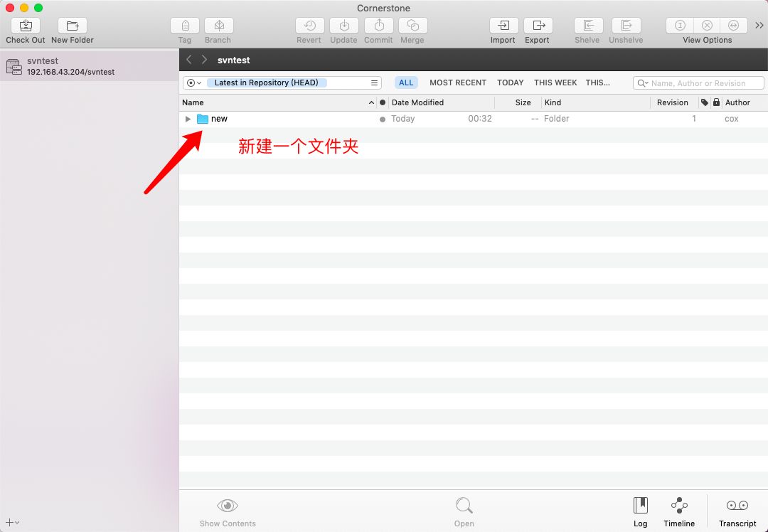Expand toolbar overflow chevrons
This screenshot has height=532, width=768.
(x=759, y=26)
